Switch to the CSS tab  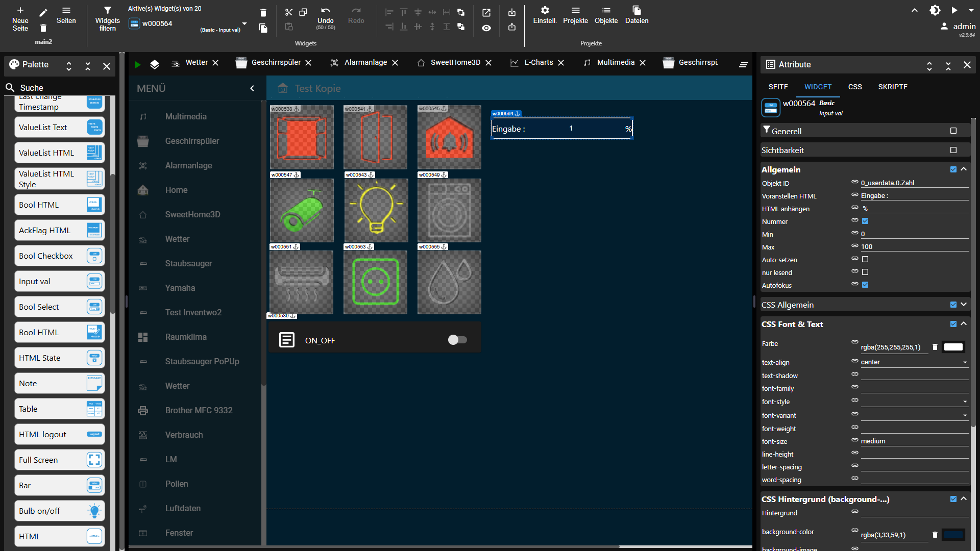[x=855, y=86]
